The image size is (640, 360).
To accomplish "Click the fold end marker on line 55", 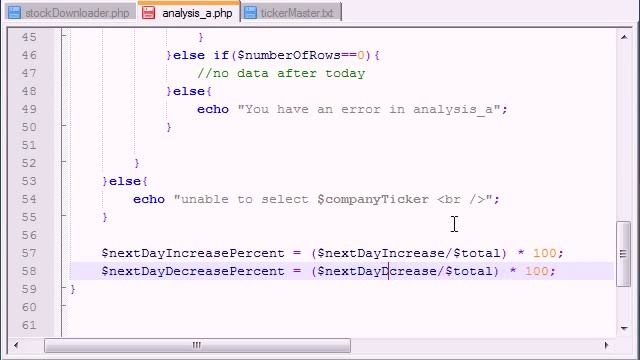I will [x=64, y=216].
